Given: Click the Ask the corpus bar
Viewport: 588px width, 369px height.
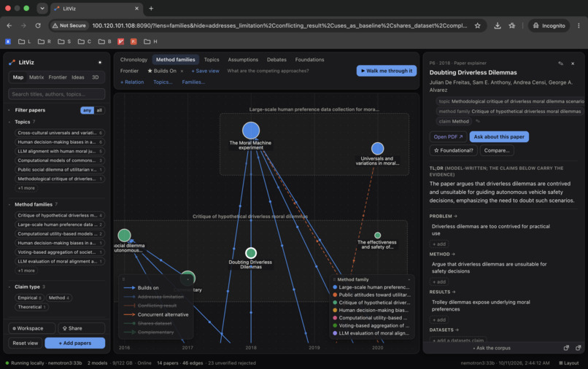Looking at the screenshot, I should coord(491,348).
